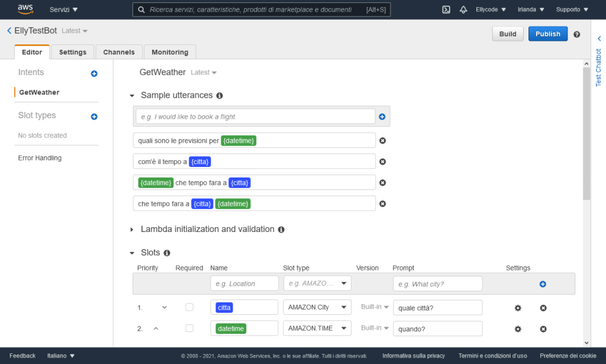This screenshot has height=364, width=606.
Task: Open bot version Latest dropdown
Action: pyautogui.click(x=75, y=31)
